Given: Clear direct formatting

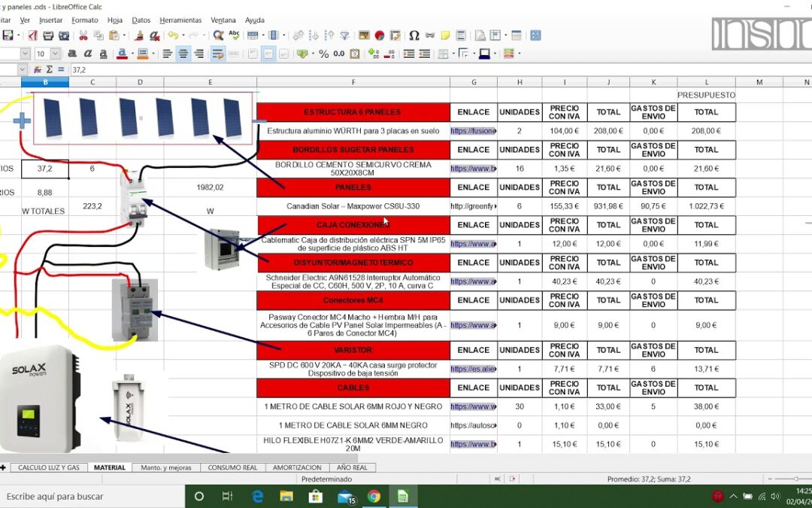Looking at the screenshot, I should point(154,35).
